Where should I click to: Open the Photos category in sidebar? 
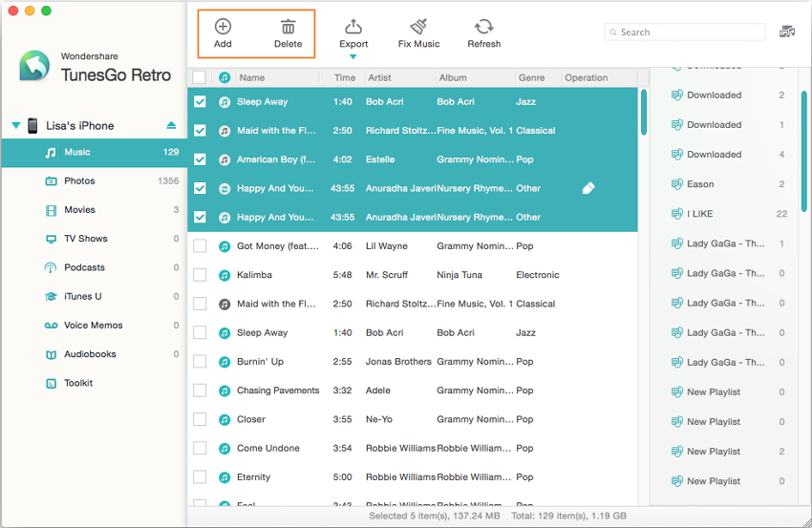[x=79, y=180]
